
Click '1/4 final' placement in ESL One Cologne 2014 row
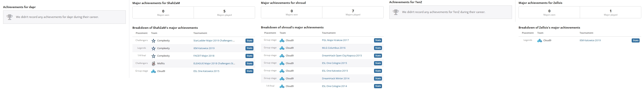coord(270,86)
